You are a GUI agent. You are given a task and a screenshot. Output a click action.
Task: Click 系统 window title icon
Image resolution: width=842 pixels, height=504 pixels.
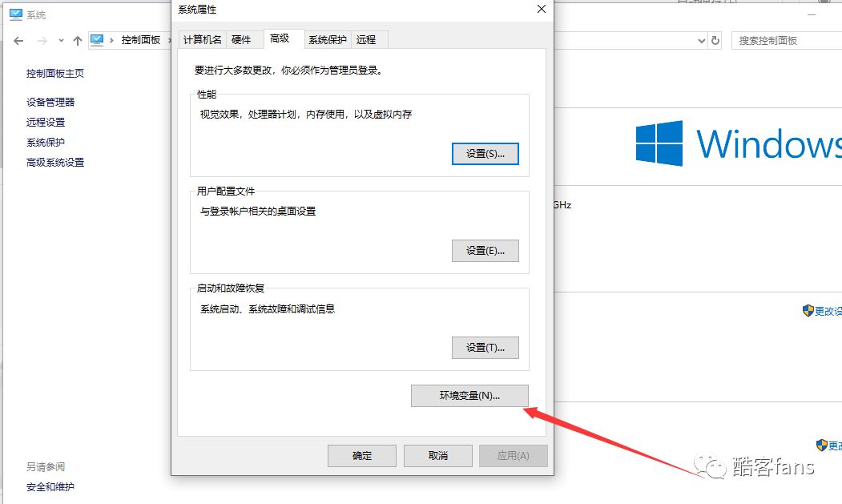(x=16, y=14)
